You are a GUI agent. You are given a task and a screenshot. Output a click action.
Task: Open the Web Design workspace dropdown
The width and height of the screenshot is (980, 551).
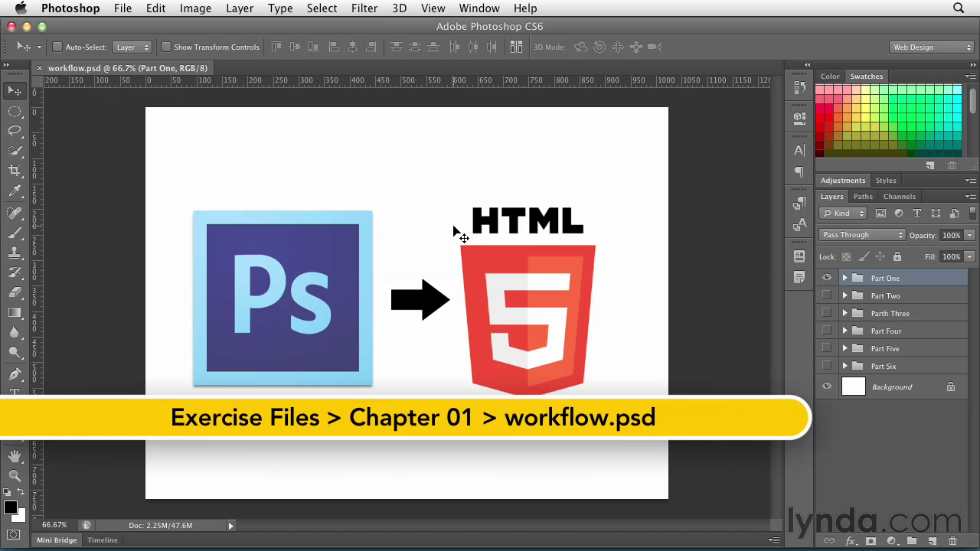tap(931, 47)
